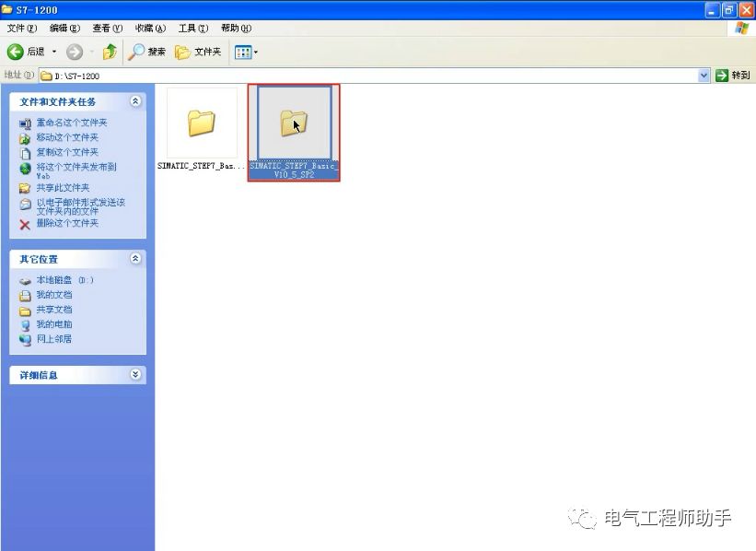Click 复制这个文件夹 link
This screenshot has width=756, height=551.
(x=67, y=152)
